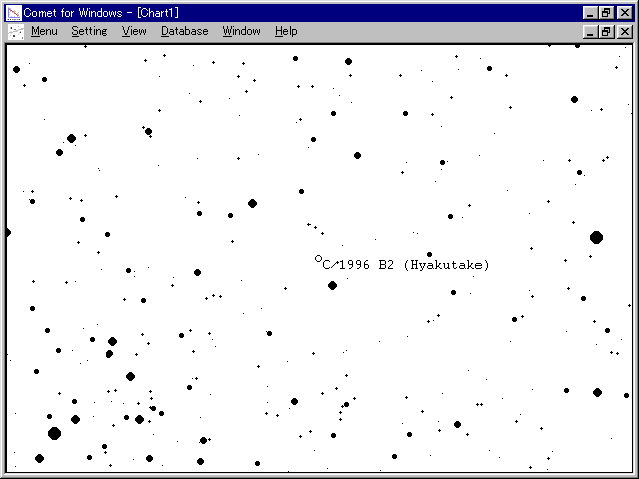Minimize the Comet for Windows application window
This screenshot has height=479, width=639.
coord(591,12)
